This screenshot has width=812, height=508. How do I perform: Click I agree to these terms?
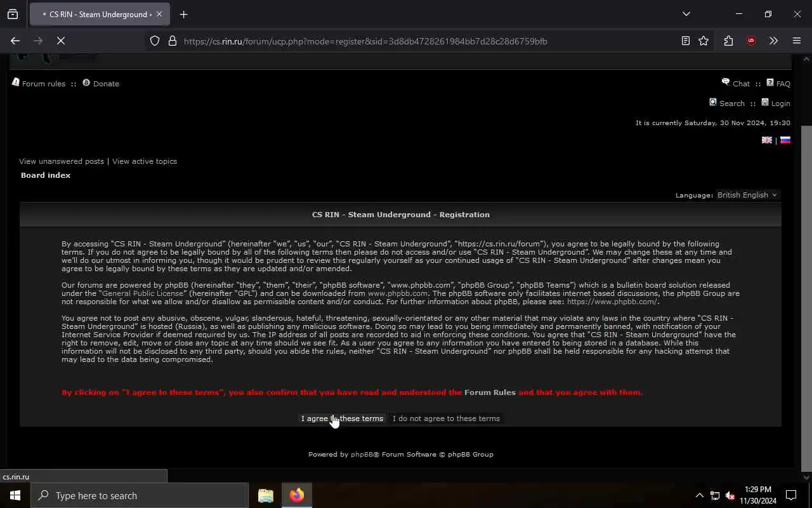(342, 418)
